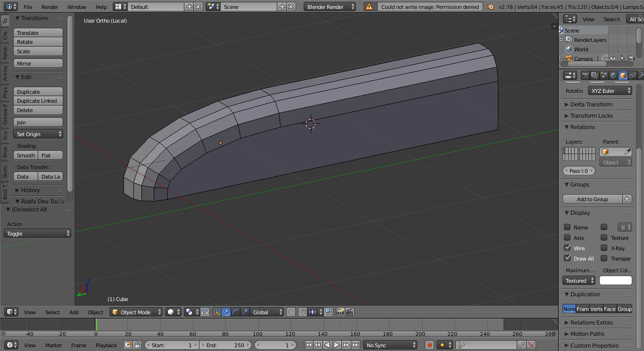Image resolution: width=644 pixels, height=351 pixels.
Task: Enable the X-Ray checkbox
Action: [604, 248]
